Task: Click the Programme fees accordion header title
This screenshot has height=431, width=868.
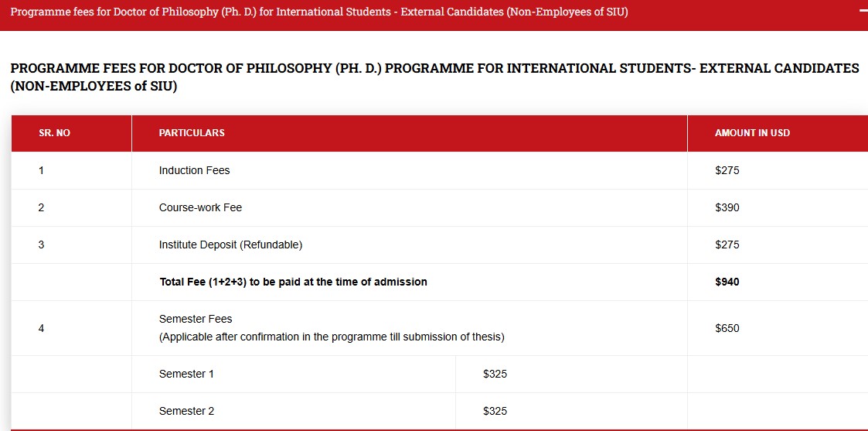Action: (x=319, y=13)
